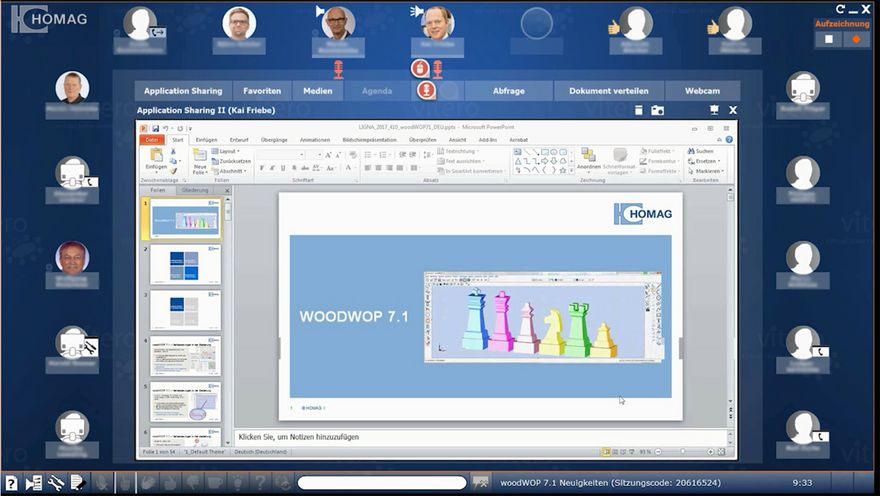Open the Abschnitt dropdown
Viewport: 880px width, 496px height.
(x=229, y=171)
